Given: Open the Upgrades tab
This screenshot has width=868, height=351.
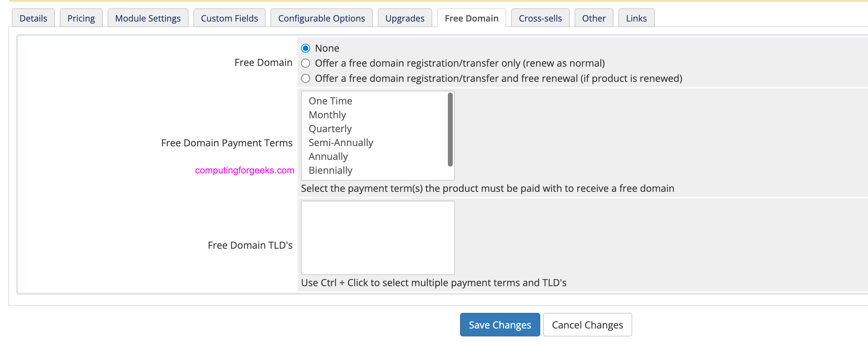Looking at the screenshot, I should coord(405,18).
